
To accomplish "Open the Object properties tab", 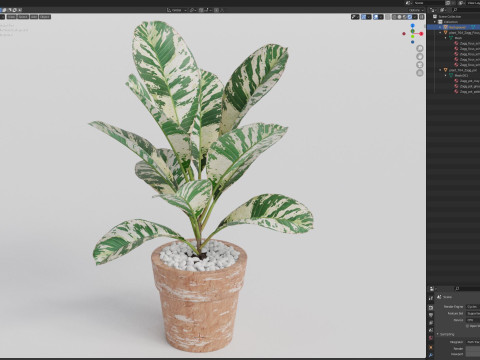I will [431, 348].
